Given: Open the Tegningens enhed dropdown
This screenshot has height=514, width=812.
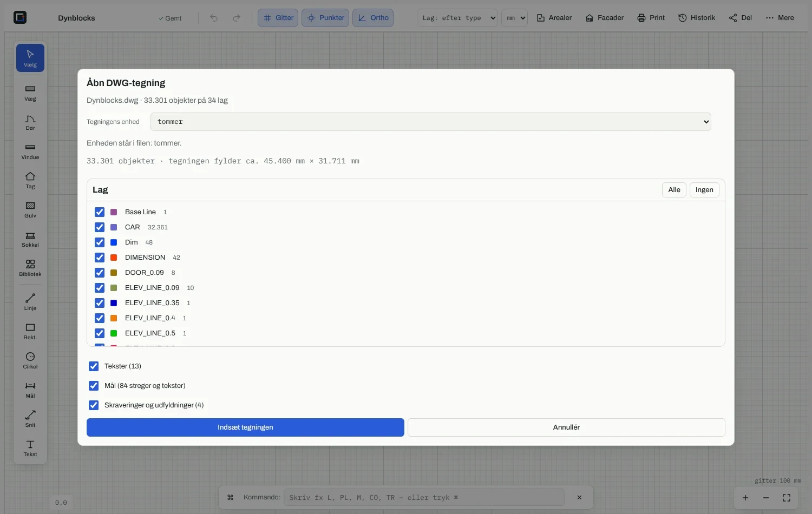Looking at the screenshot, I should click(x=431, y=122).
